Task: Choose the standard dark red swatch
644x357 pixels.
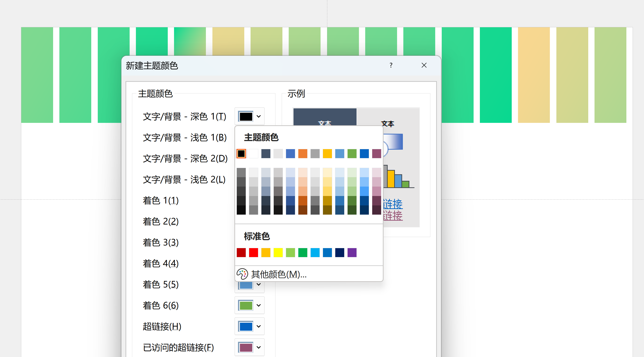Action: pos(241,252)
